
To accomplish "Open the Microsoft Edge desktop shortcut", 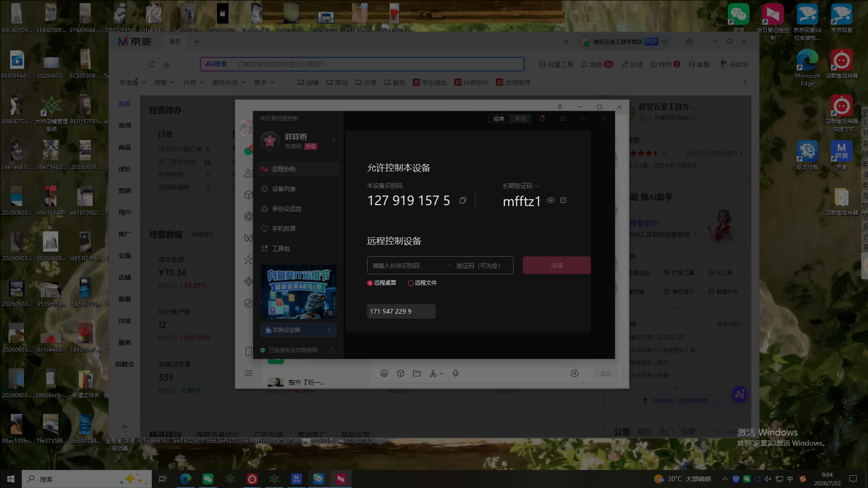I will click(807, 68).
